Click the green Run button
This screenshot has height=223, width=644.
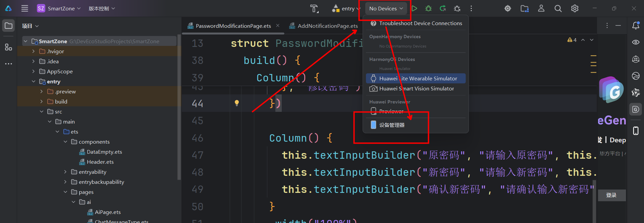pos(415,8)
